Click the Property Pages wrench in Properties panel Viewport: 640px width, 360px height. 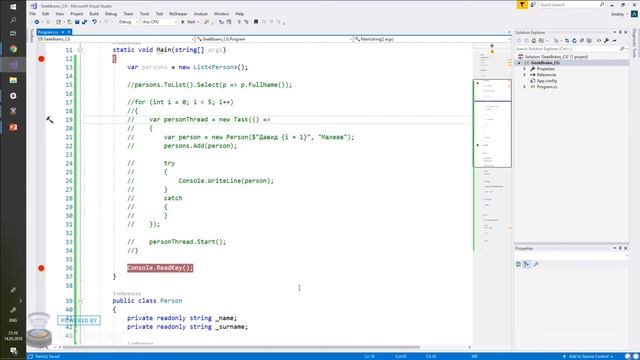(536, 264)
